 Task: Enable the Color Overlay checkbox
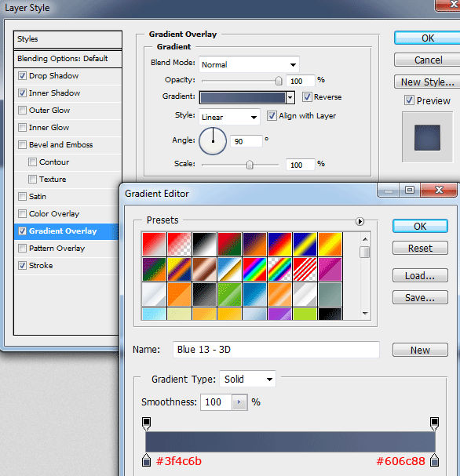[22, 214]
